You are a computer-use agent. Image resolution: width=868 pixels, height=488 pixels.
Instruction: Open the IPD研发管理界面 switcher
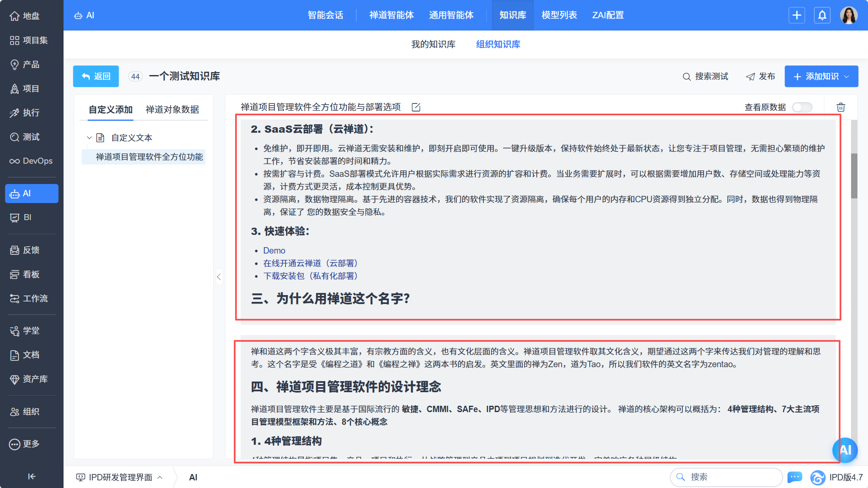pos(119,477)
